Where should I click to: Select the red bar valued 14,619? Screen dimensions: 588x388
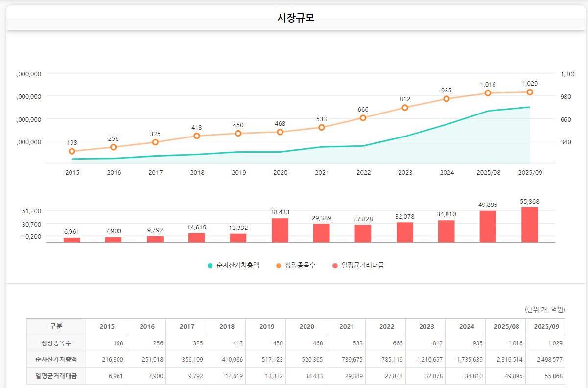[197, 238]
